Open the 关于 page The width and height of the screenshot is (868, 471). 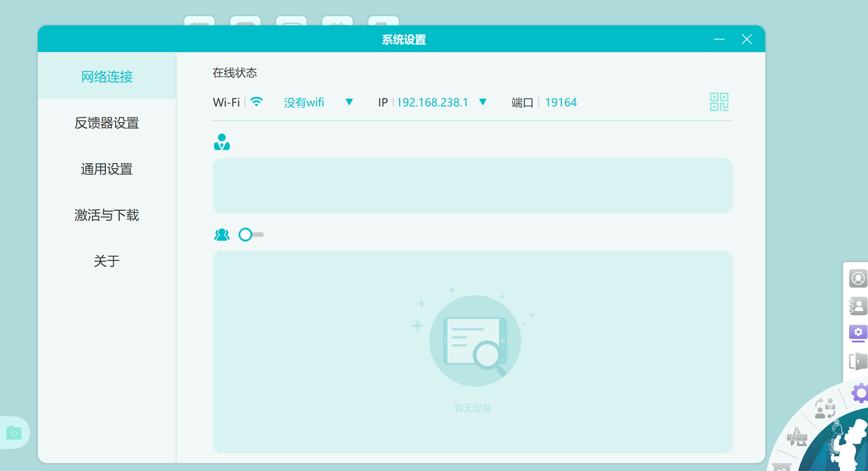(107, 261)
